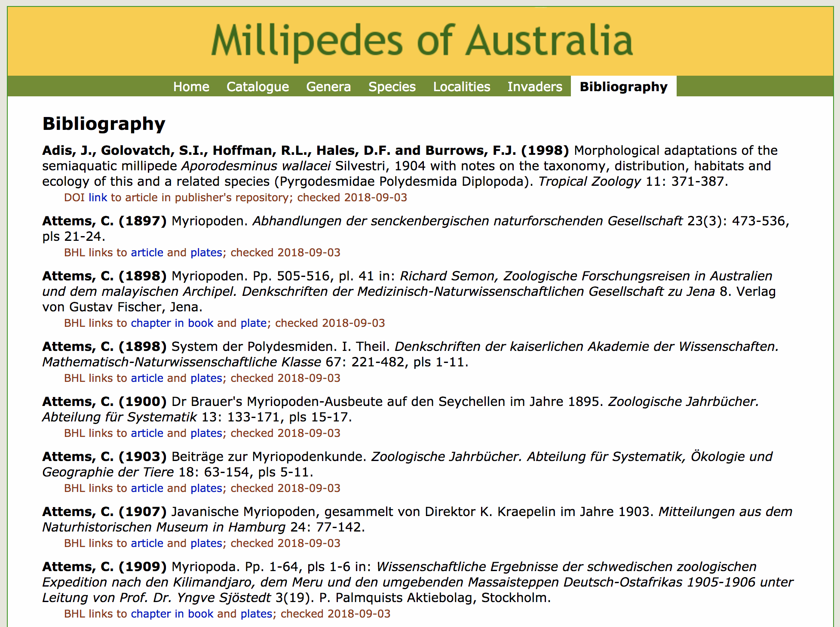This screenshot has width=840, height=627.
Task: Select the Localities tab
Action: pyautogui.click(x=461, y=86)
